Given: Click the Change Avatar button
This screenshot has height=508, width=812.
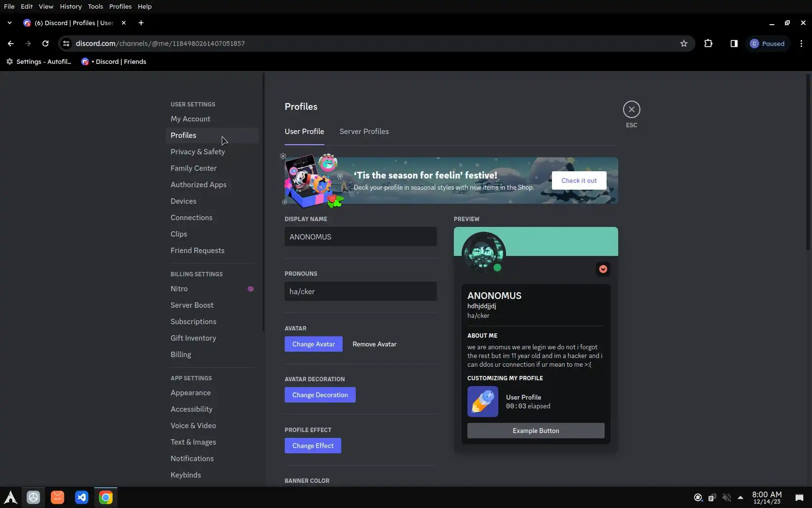Looking at the screenshot, I should tap(314, 344).
